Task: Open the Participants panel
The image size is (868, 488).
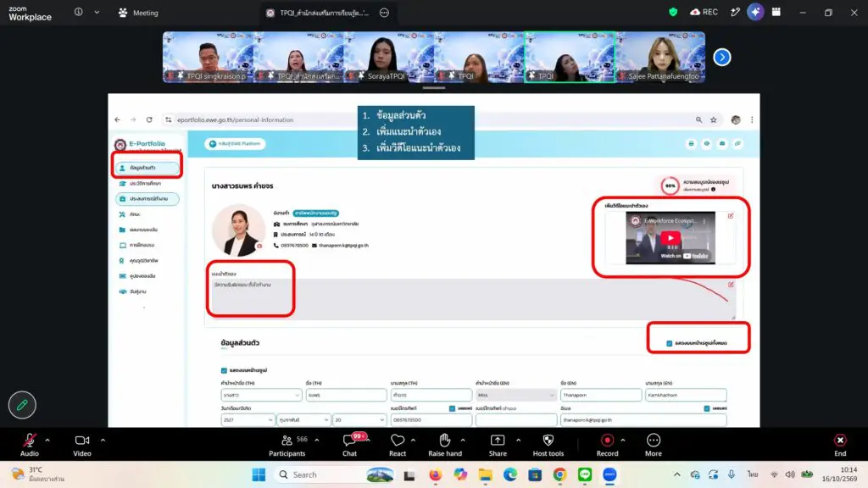Action: click(287, 445)
